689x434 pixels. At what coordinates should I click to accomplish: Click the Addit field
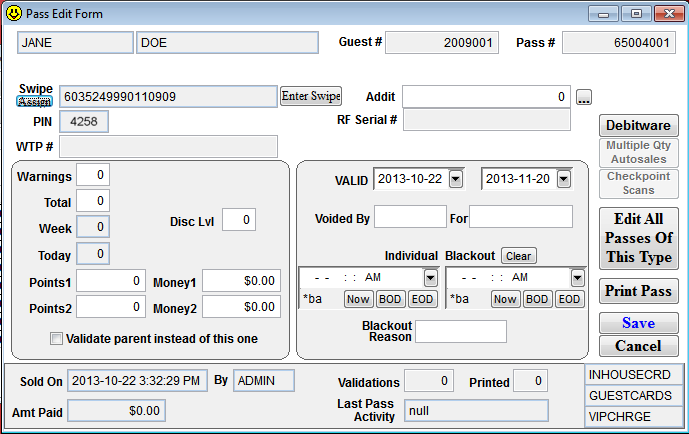pyautogui.click(x=486, y=97)
